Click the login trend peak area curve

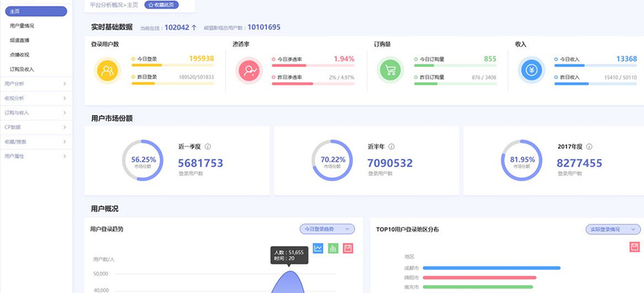point(290,282)
